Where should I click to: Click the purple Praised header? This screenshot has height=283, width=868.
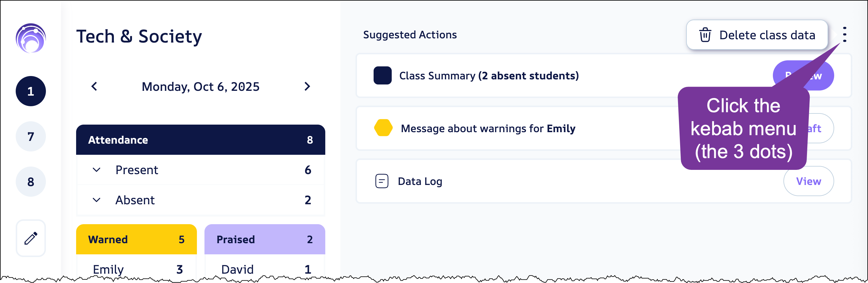point(265,239)
